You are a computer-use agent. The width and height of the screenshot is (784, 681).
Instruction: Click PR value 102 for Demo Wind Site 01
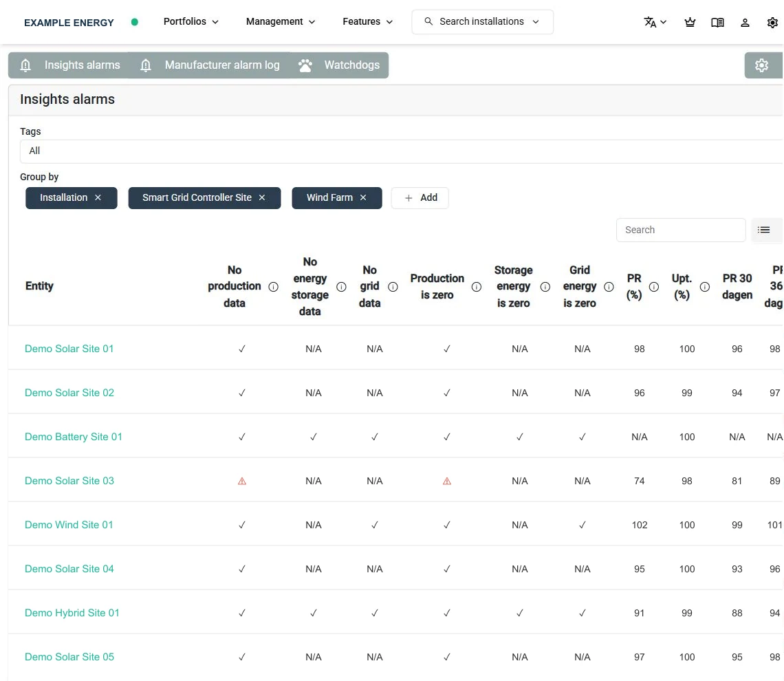tap(640, 525)
